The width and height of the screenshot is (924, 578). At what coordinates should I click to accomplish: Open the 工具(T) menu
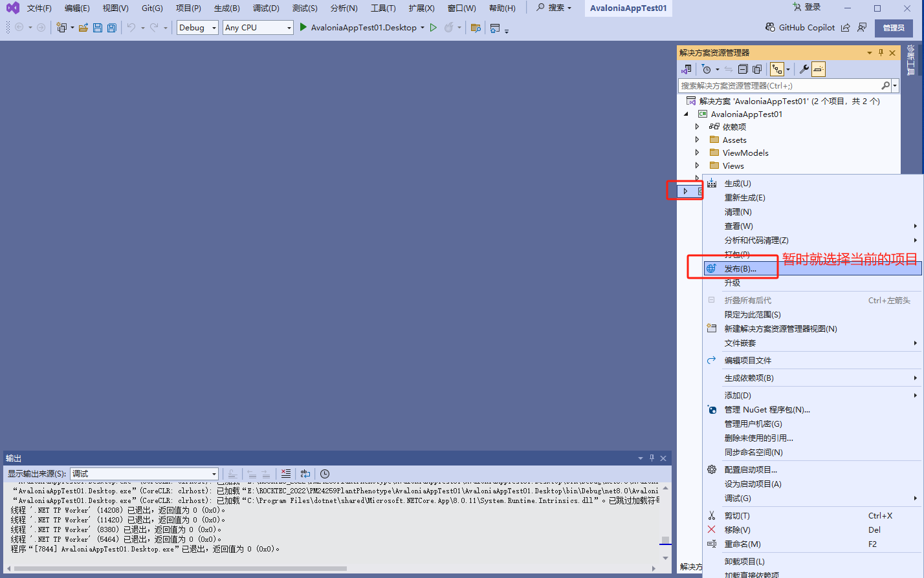[x=383, y=8]
